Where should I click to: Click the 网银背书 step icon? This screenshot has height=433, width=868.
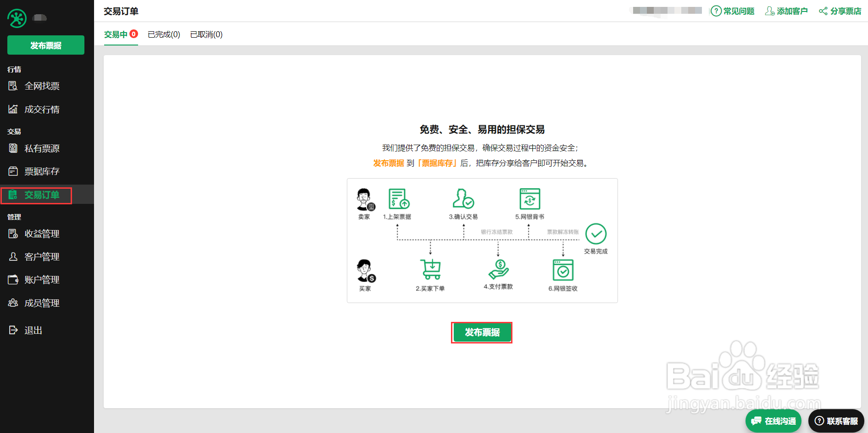(530, 199)
